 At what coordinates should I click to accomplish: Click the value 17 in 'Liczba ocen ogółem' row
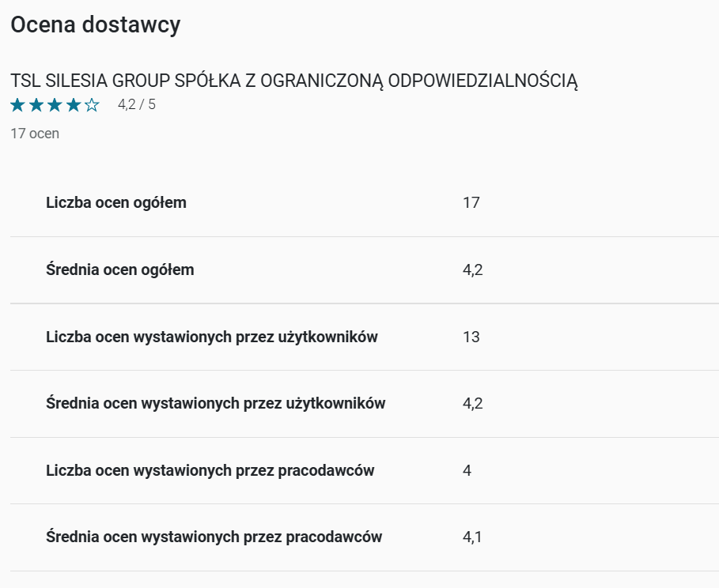click(471, 203)
